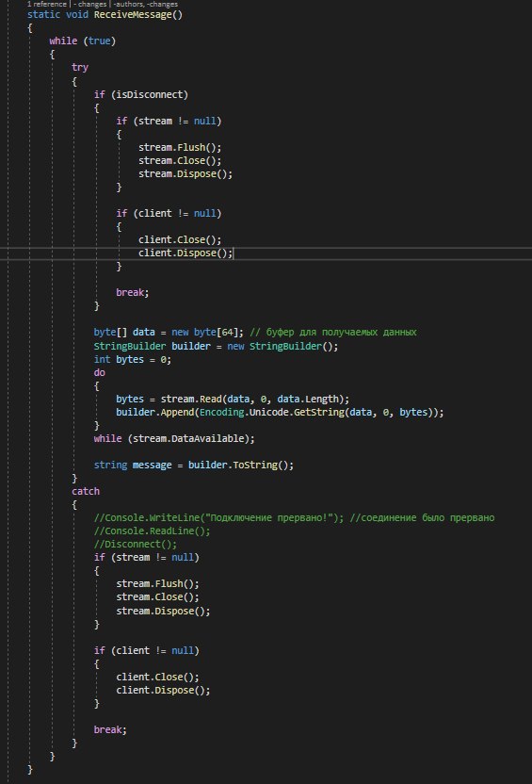This screenshot has height=784, width=532.
Task: Click the "static" keyword in the method signature
Action: (43, 14)
